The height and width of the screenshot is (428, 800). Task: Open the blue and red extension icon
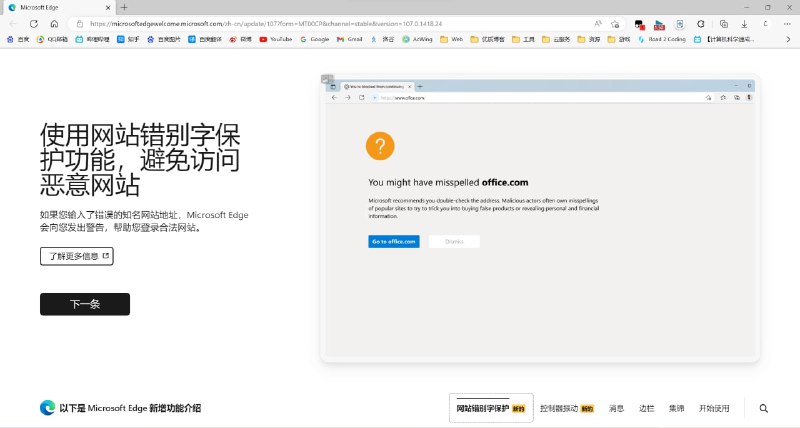point(659,24)
